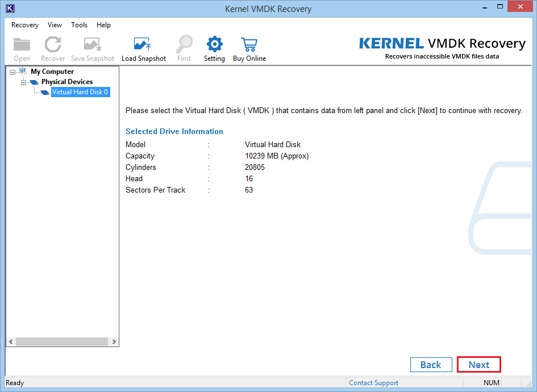Click the Head value 16
Screen dimensions: 537x392
coord(249,179)
